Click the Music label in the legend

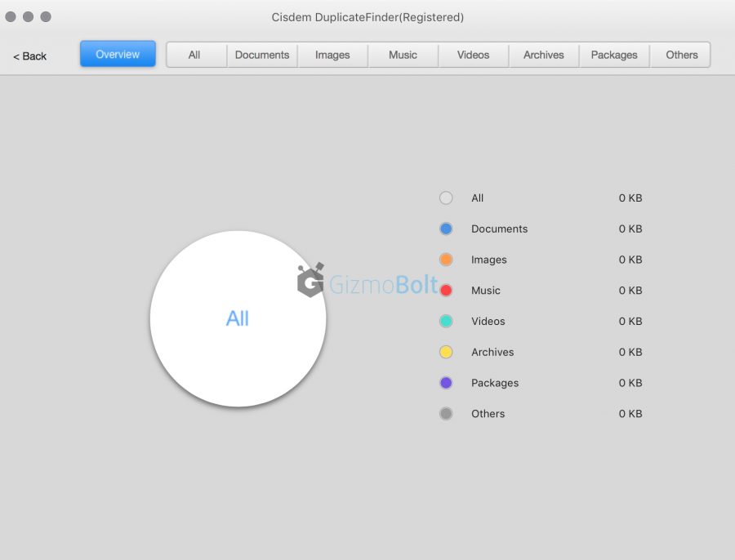tap(486, 291)
